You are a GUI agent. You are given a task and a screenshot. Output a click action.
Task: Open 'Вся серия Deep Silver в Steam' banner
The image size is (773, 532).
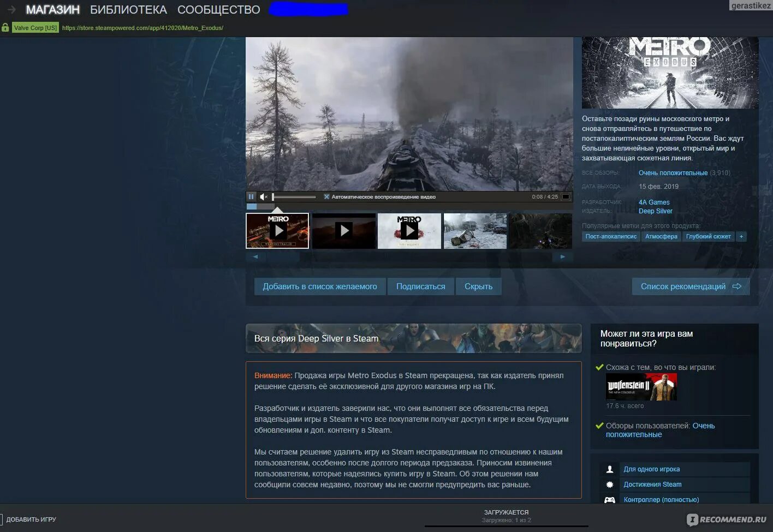tap(413, 338)
